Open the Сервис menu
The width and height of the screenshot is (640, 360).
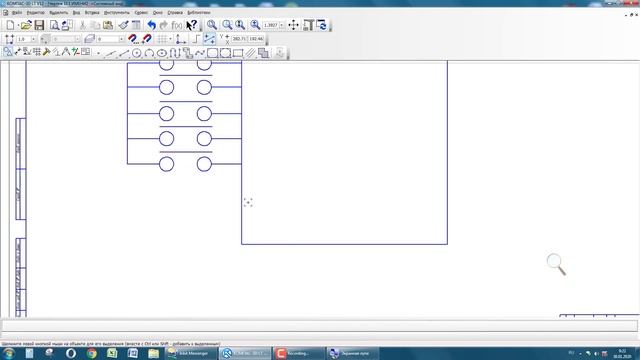[141, 13]
